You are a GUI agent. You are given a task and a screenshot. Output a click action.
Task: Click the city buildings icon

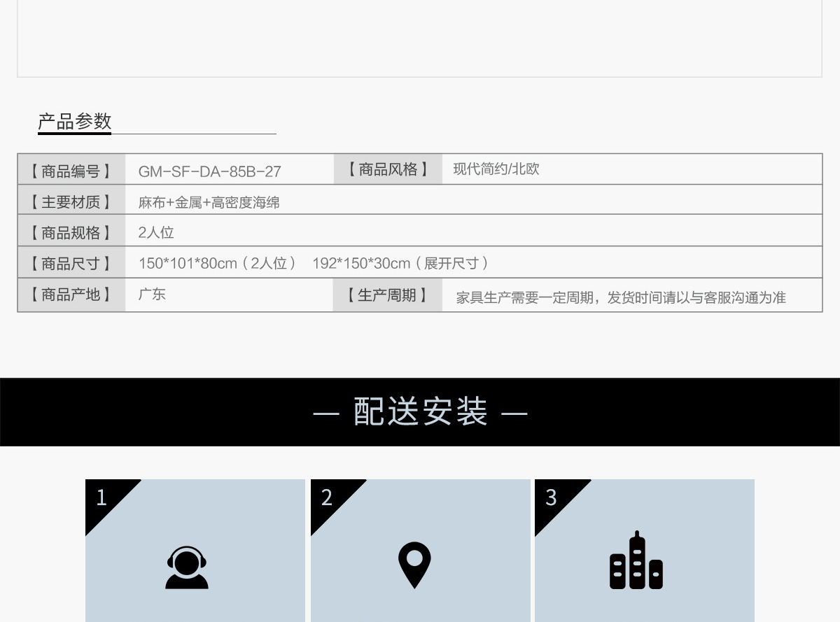pyautogui.click(x=636, y=561)
